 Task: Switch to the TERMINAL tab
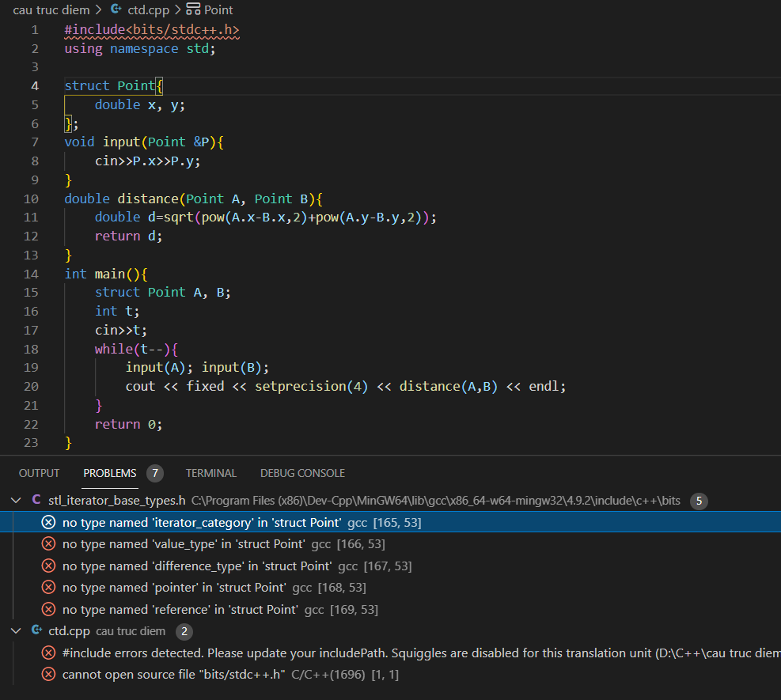tap(211, 473)
